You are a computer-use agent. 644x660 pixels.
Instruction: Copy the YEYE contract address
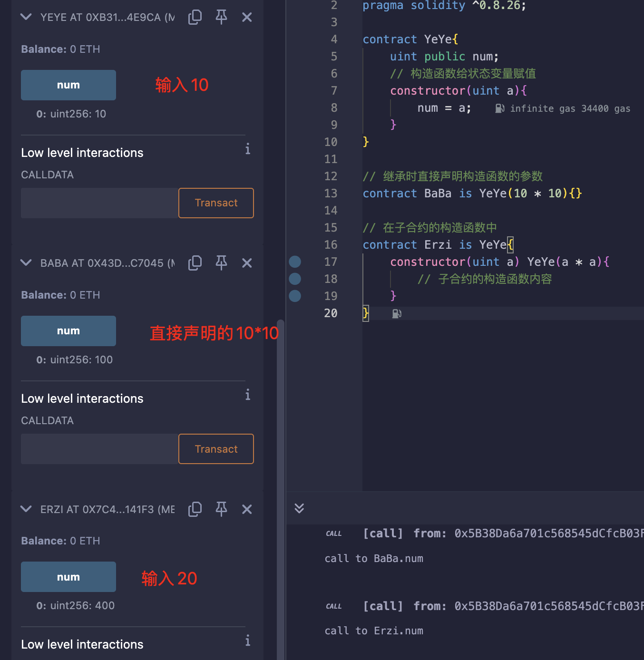click(x=195, y=17)
